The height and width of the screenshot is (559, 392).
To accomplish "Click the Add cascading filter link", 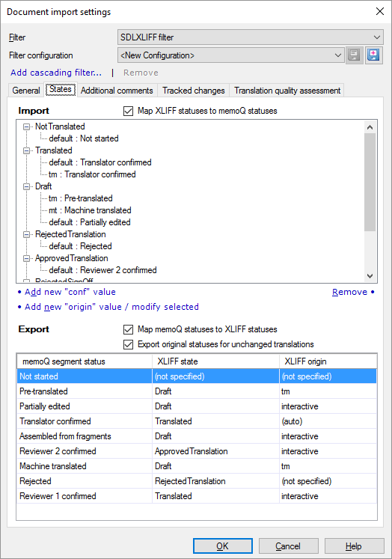I will point(56,73).
